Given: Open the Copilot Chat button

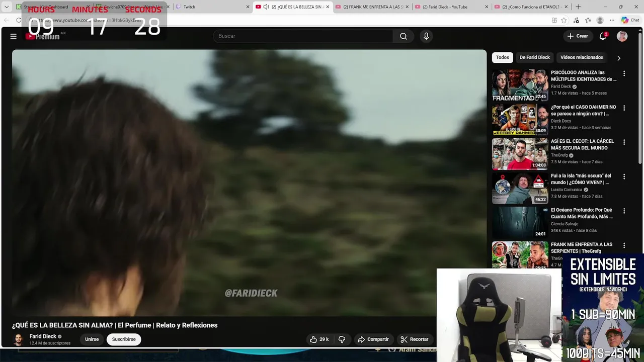Looking at the screenshot, I should click(x=630, y=20).
